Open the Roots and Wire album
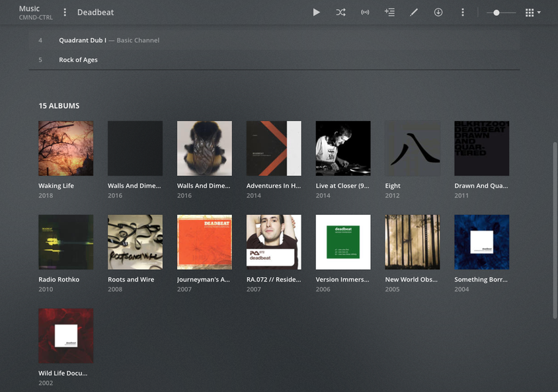Screen dimensions: 558x392 [x=135, y=242]
